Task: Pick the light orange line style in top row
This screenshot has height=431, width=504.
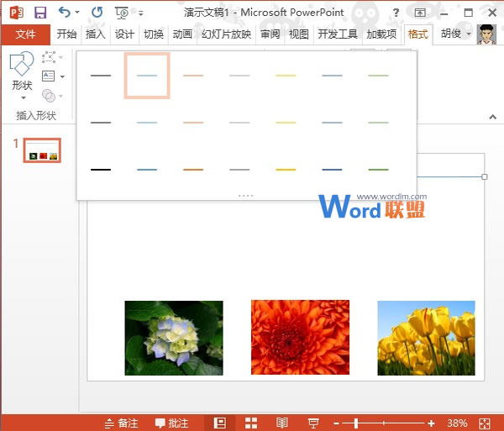Action: [x=193, y=76]
